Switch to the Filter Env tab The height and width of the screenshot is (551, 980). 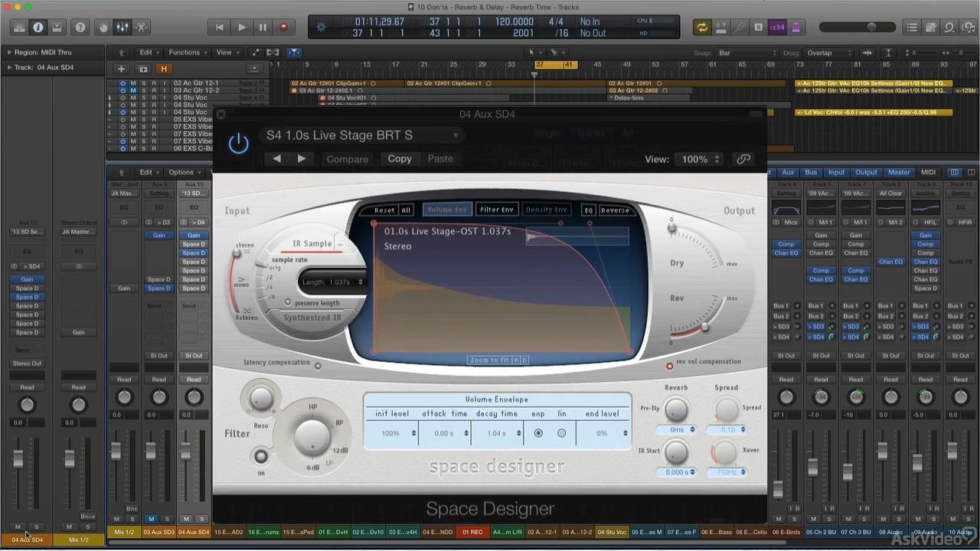pyautogui.click(x=497, y=210)
